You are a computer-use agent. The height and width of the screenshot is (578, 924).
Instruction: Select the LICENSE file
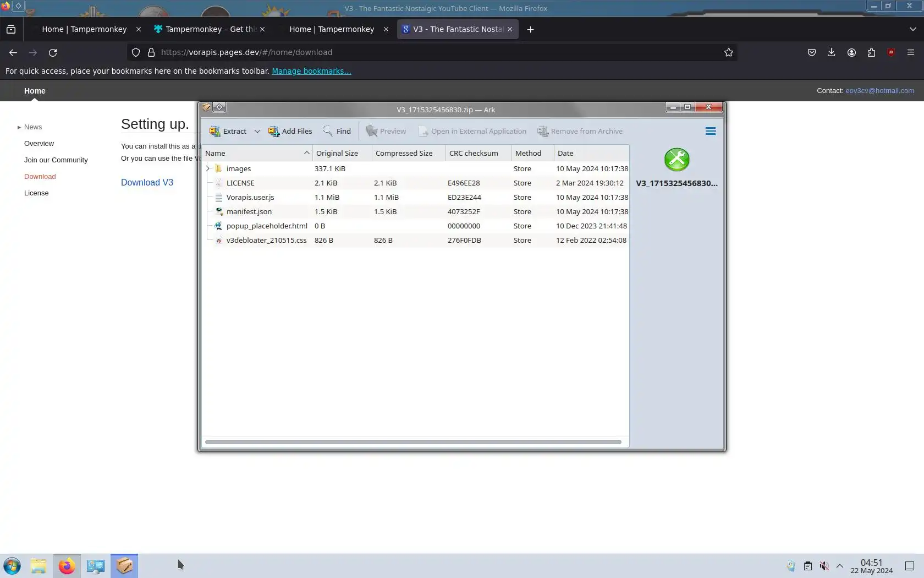click(x=416, y=183)
